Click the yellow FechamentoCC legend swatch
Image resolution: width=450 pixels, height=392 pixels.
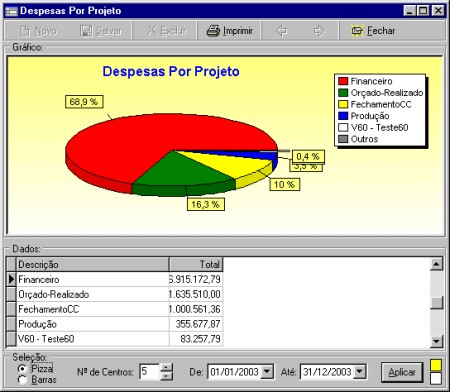coord(343,104)
